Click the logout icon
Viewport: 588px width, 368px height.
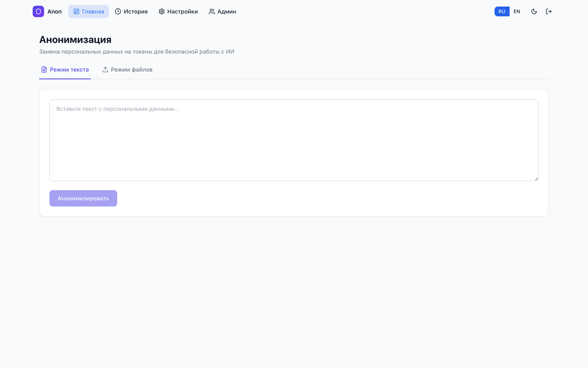pyautogui.click(x=549, y=11)
